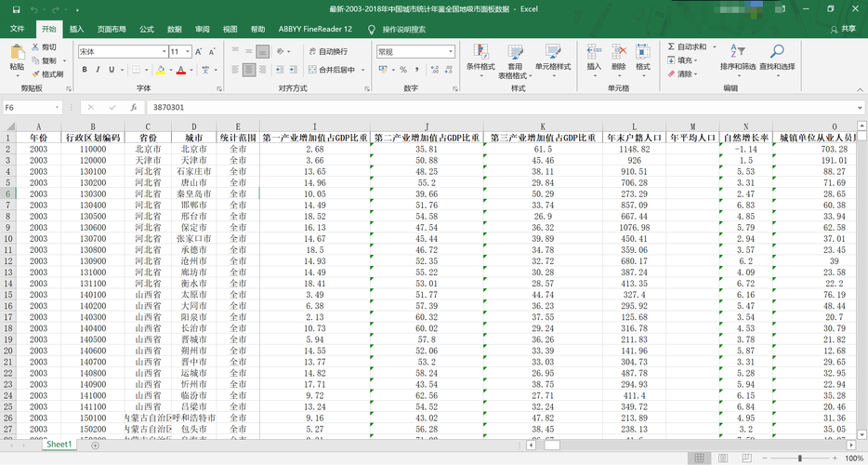Switch to the 插入 (Insert) tab

pos(76,30)
